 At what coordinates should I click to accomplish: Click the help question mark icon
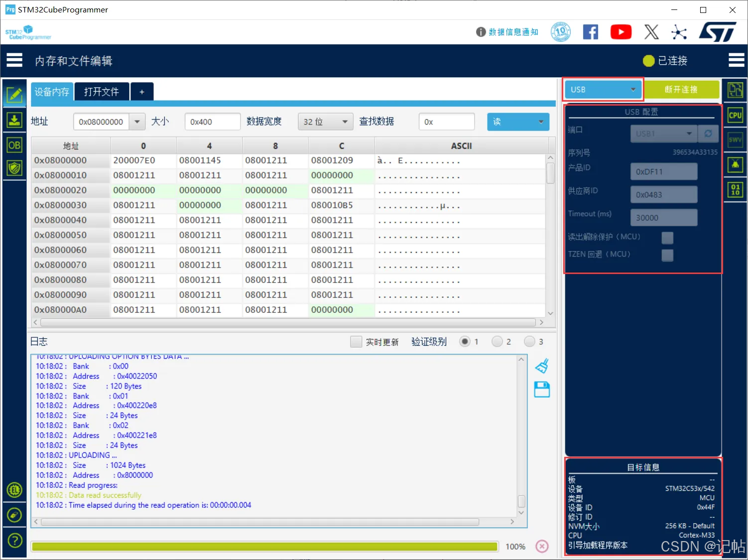click(15, 540)
